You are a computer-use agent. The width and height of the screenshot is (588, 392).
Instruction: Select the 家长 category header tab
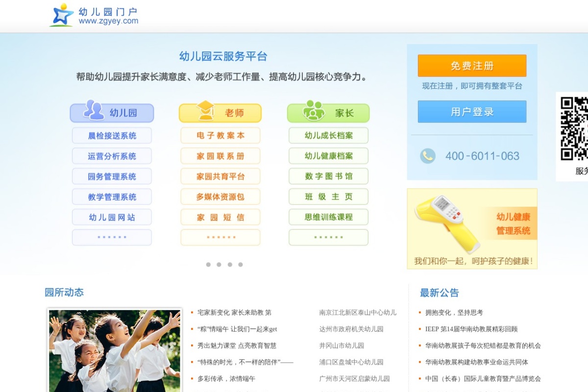pos(328,113)
